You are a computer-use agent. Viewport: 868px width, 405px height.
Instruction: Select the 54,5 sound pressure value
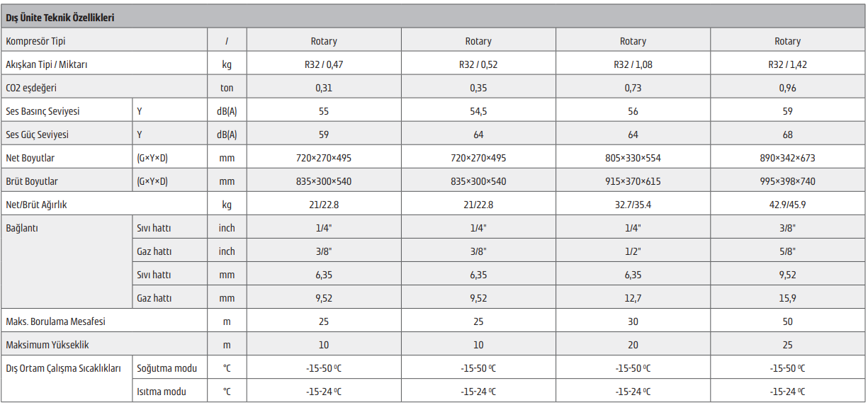tap(478, 111)
